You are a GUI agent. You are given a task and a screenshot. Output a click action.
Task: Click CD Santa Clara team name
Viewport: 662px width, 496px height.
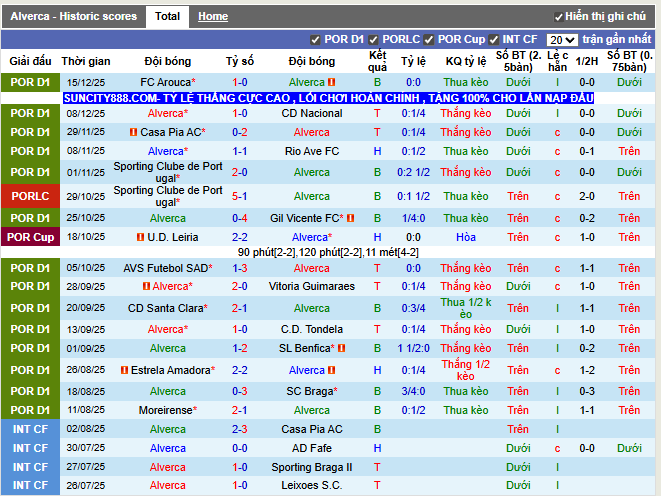[x=168, y=308]
